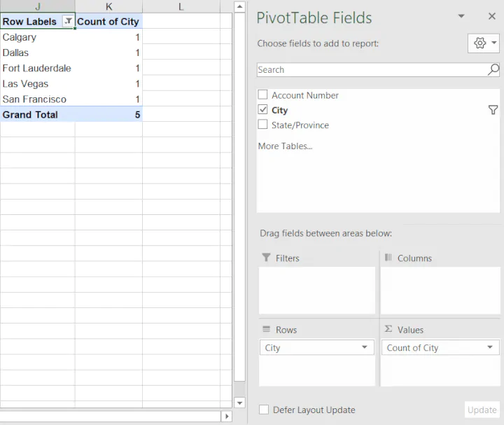Select the column L header
The height and width of the screenshot is (425, 504).
pos(181,6)
